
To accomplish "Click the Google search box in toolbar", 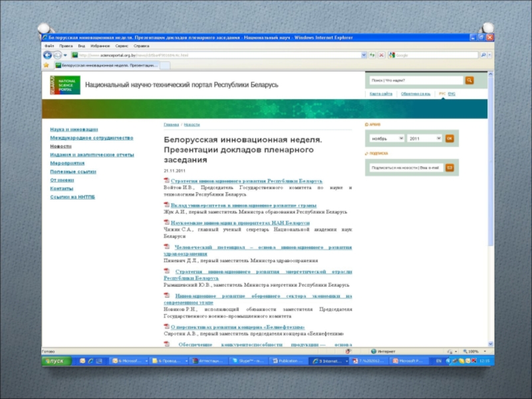I will (434, 55).
